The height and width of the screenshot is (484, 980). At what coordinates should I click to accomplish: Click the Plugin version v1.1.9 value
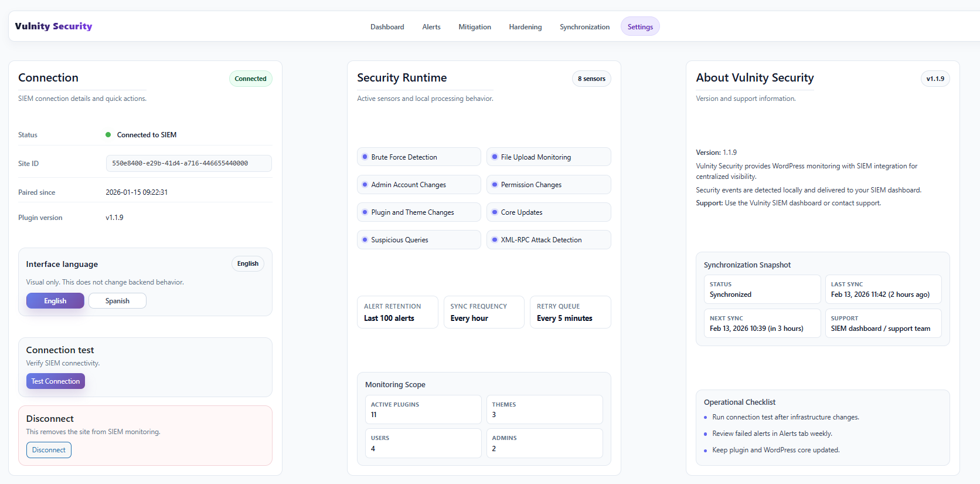114,218
